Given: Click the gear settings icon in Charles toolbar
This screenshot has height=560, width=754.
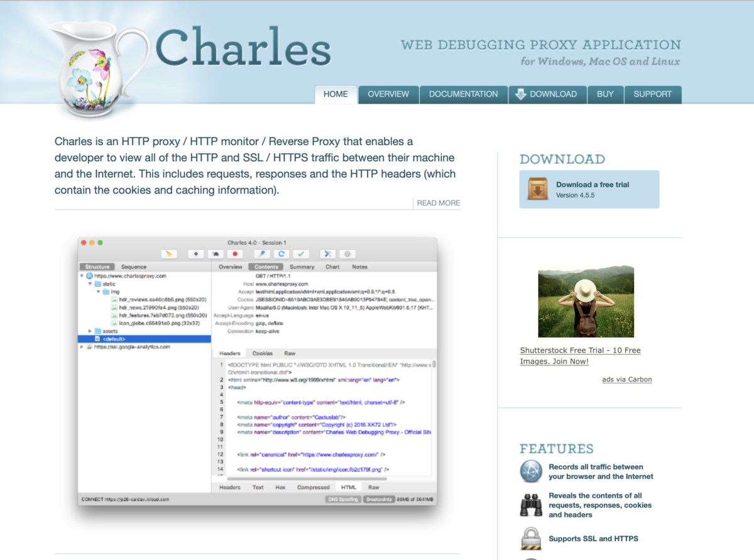Looking at the screenshot, I should point(347,254).
